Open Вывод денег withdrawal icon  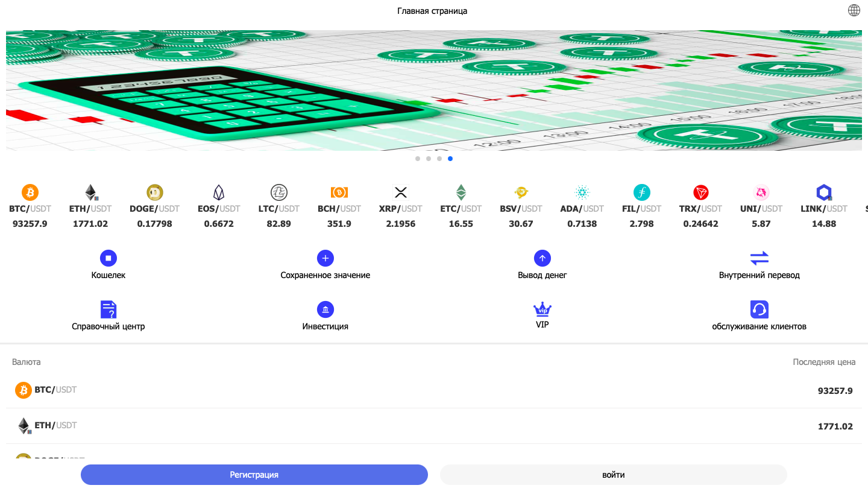[x=542, y=258]
